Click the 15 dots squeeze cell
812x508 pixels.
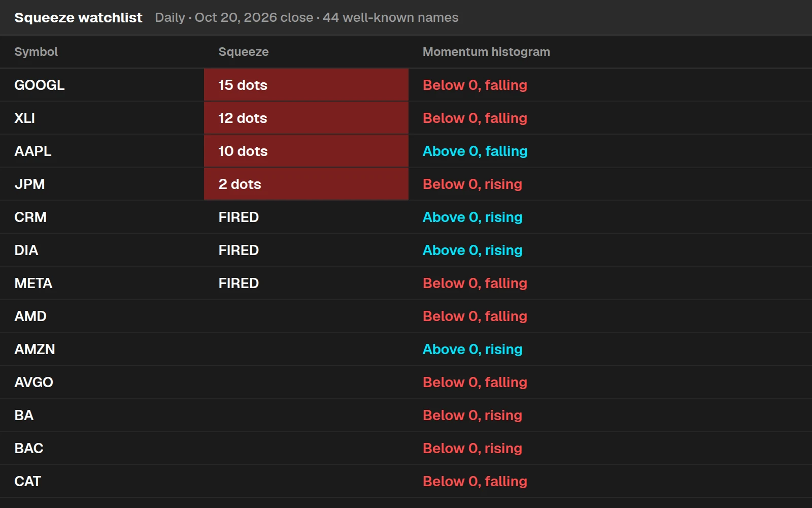pos(306,85)
